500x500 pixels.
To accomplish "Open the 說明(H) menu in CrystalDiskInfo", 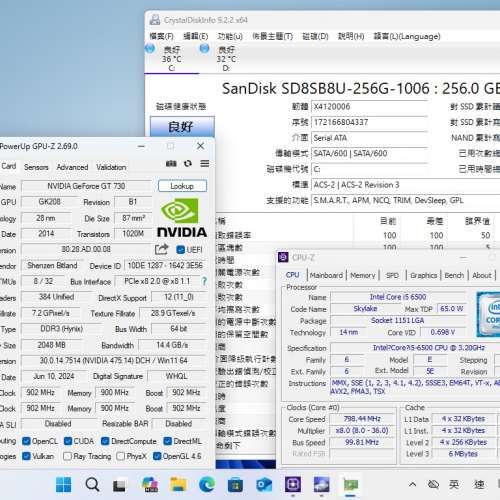I will [351, 36].
